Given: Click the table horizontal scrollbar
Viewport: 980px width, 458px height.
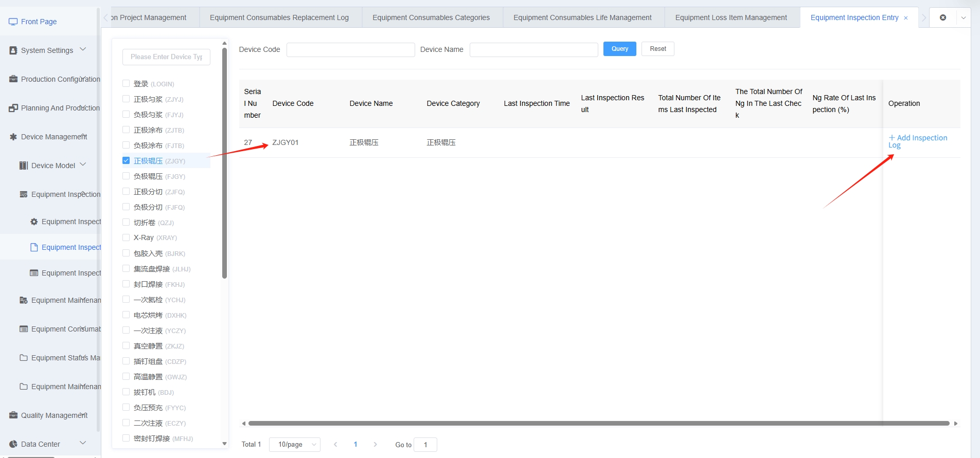Looking at the screenshot, I should (x=599, y=424).
